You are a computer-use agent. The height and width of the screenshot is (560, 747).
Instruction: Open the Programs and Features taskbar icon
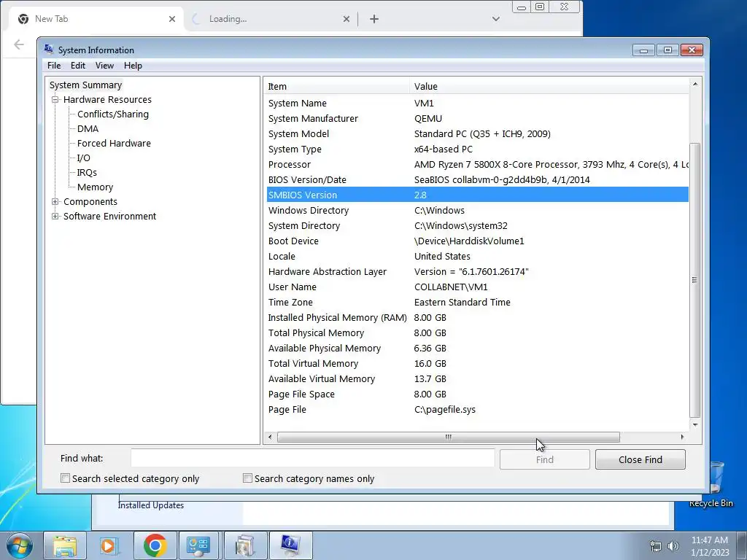245,545
